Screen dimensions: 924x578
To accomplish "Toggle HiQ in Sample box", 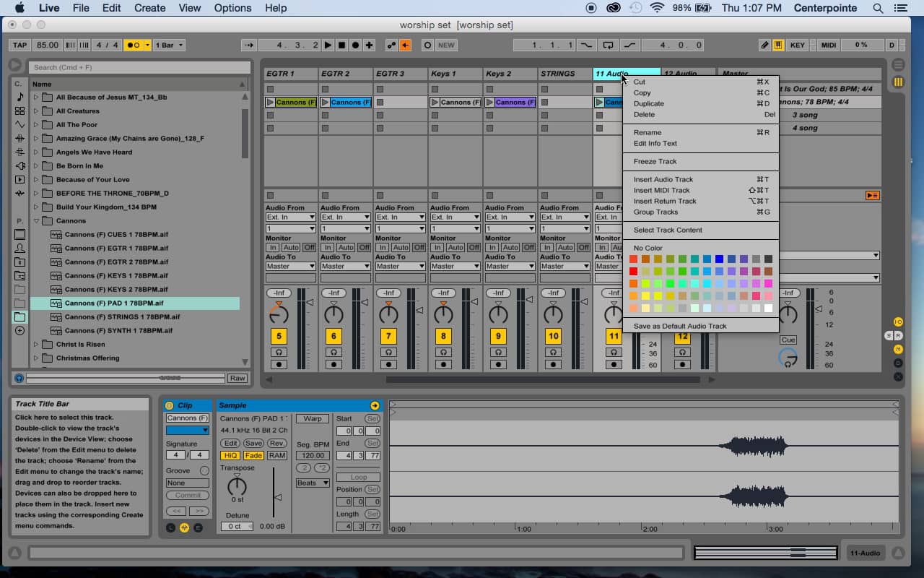I will click(x=230, y=456).
